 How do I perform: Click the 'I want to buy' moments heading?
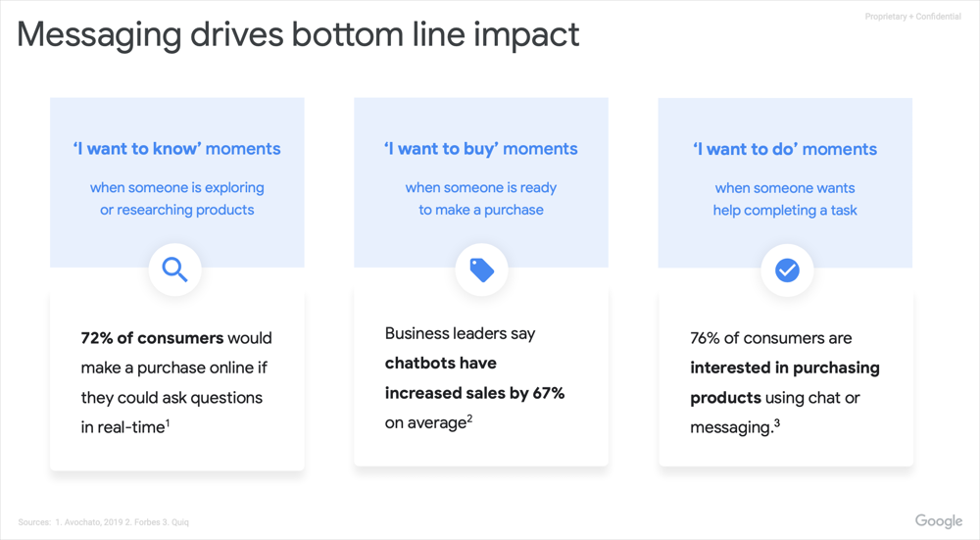pyautogui.click(x=480, y=149)
